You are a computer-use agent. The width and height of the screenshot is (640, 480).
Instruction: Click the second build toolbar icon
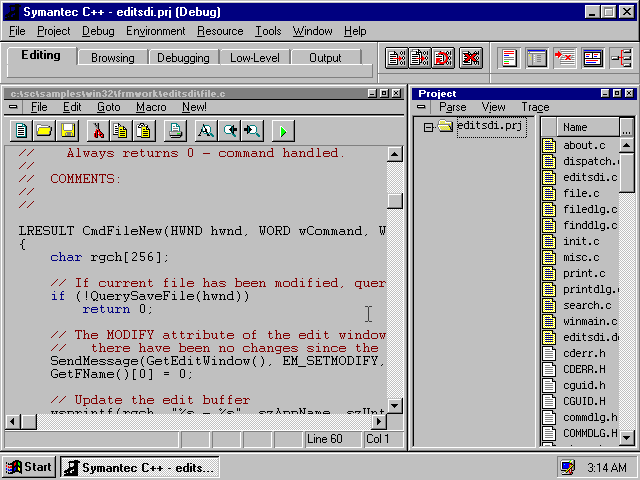pyautogui.click(x=420, y=58)
